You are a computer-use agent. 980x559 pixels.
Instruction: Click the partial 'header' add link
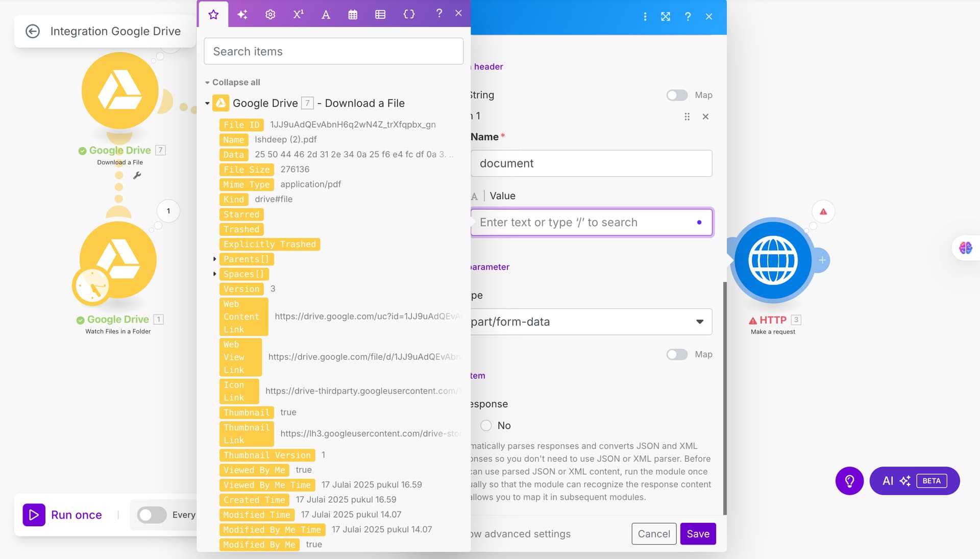(487, 67)
